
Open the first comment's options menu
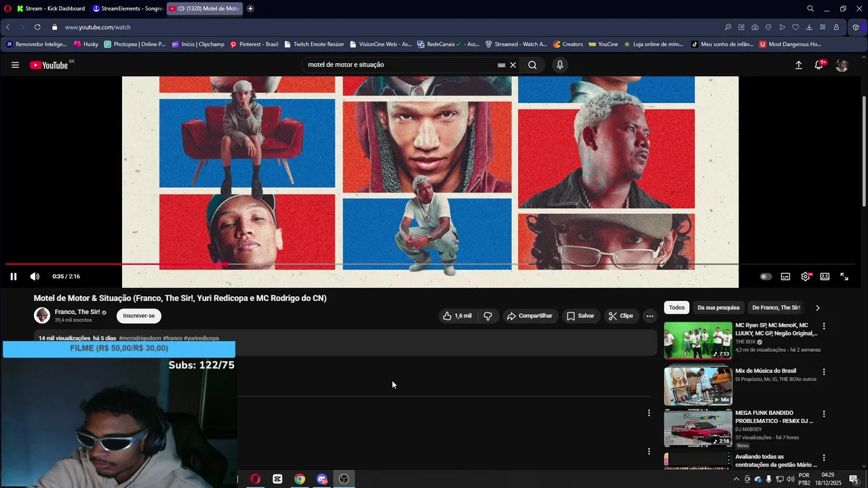click(x=648, y=413)
